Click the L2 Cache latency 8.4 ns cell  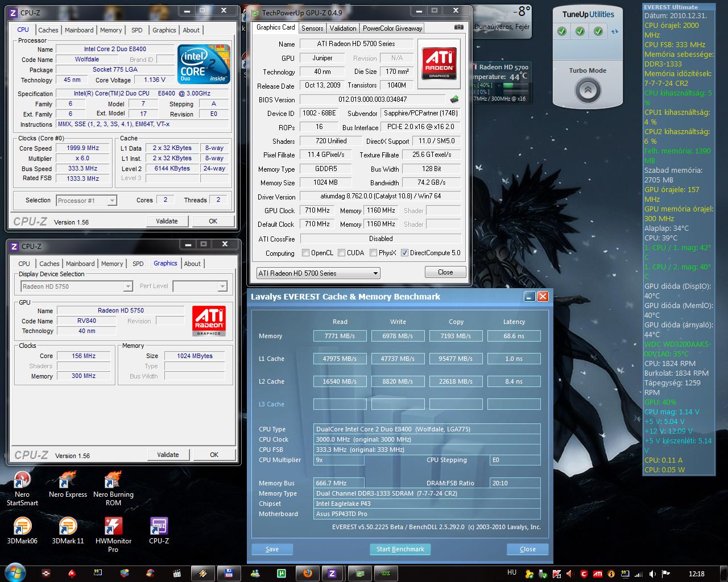pos(514,381)
